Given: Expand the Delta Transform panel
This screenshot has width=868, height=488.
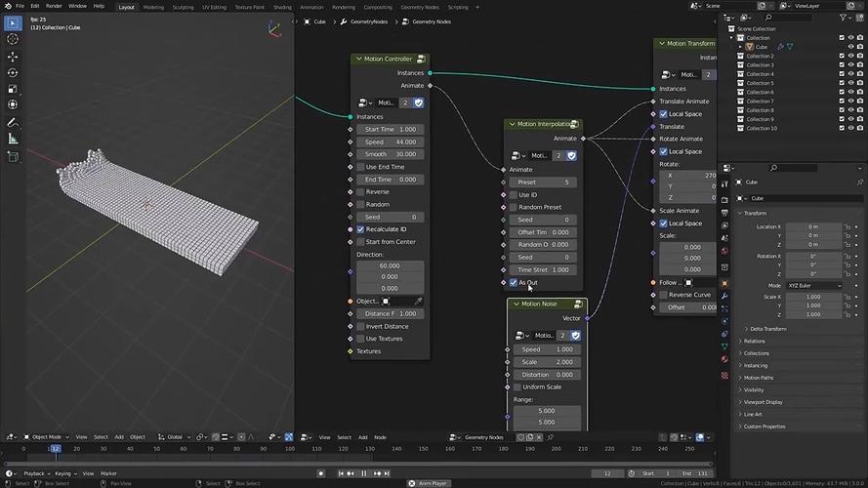Looking at the screenshot, I should pyautogui.click(x=768, y=329).
